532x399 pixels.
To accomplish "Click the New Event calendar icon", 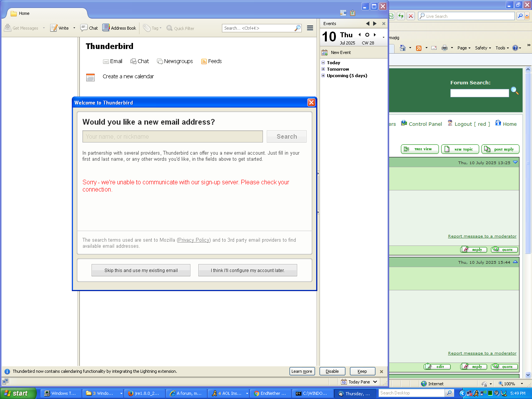I will (325, 52).
